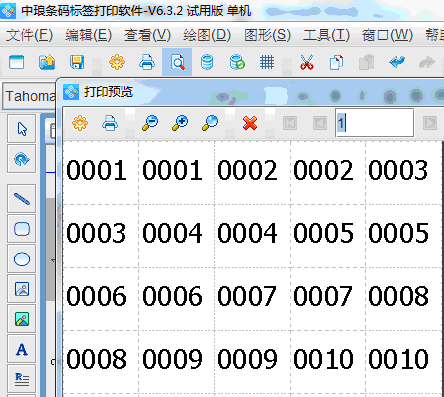Go to first page in preview
This screenshot has width=444, height=397.
pos(290,123)
